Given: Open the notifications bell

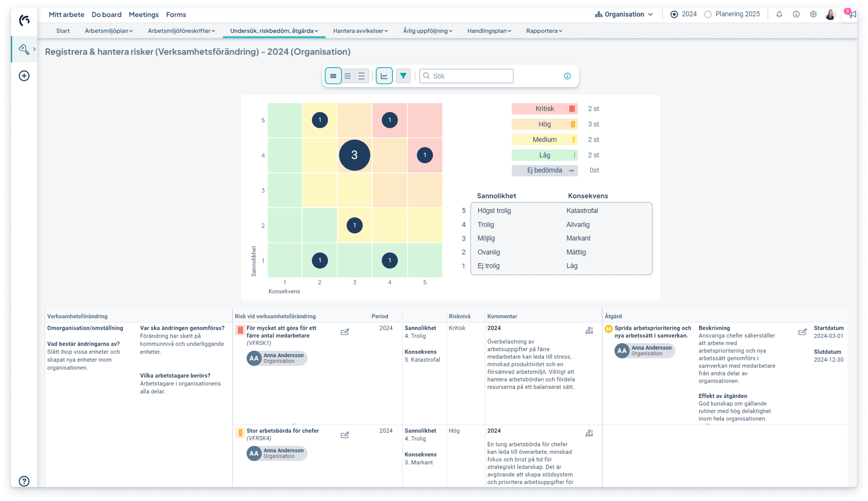Looking at the screenshot, I should click(779, 14).
